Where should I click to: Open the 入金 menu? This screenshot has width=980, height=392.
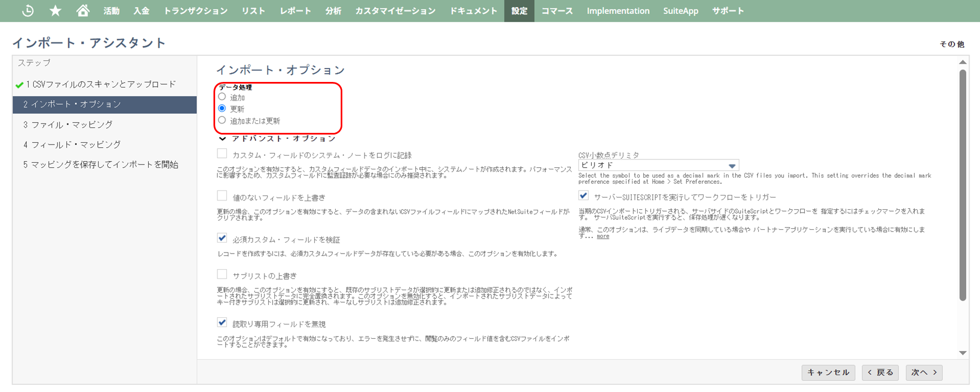(141, 11)
